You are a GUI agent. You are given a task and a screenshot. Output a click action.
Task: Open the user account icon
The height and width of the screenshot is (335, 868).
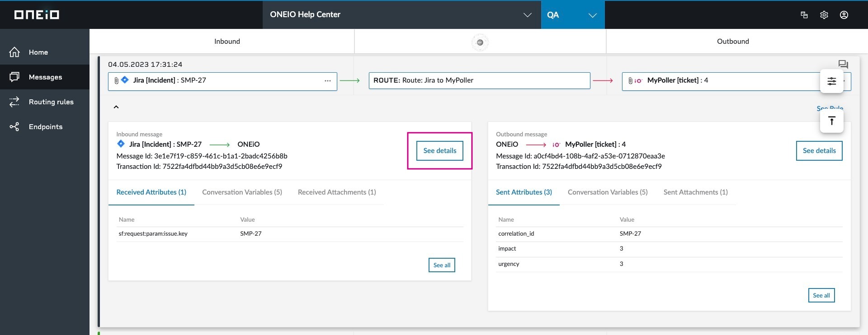tap(844, 15)
